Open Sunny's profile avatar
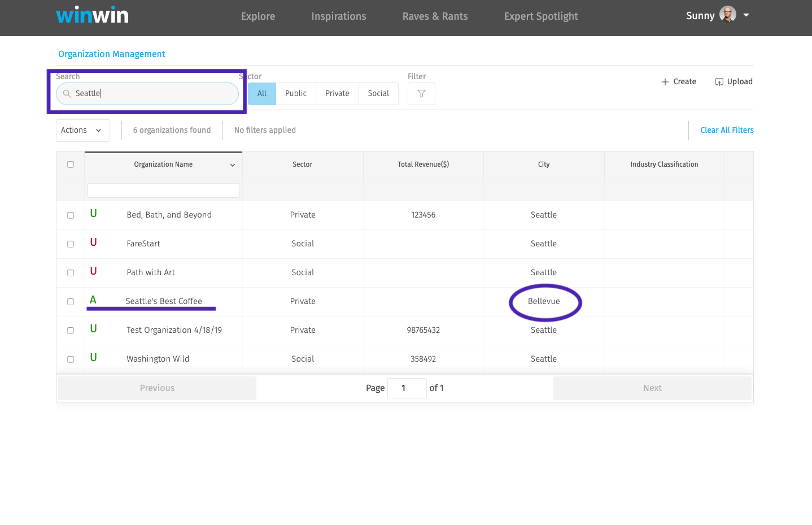The width and height of the screenshot is (812, 525). point(727,14)
